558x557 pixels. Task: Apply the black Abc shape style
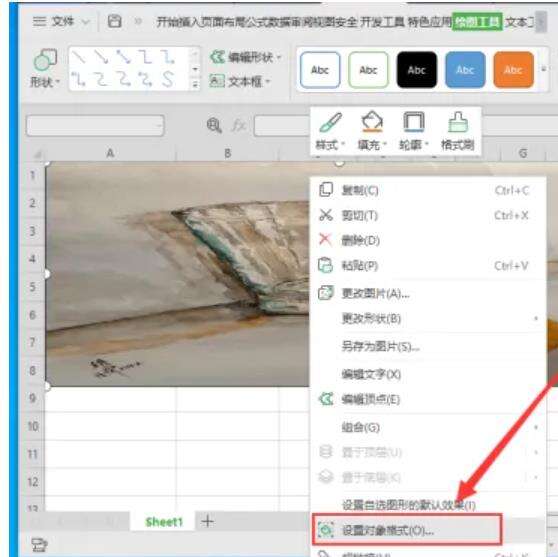pyautogui.click(x=417, y=70)
